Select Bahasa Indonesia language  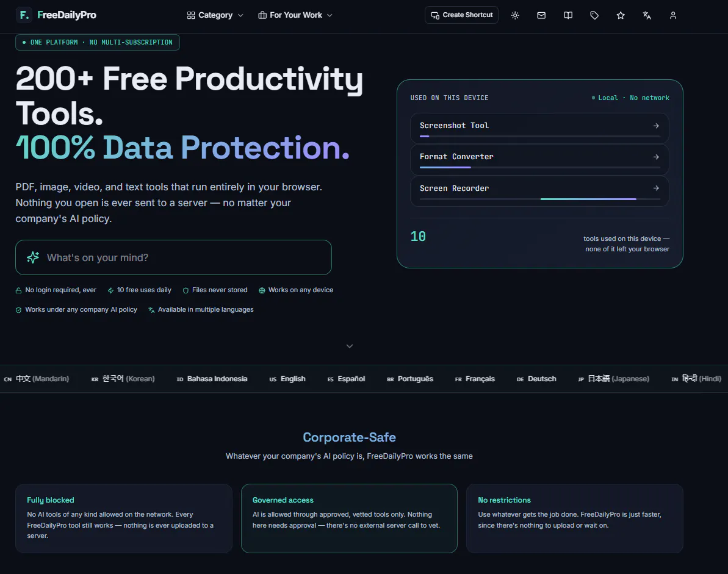point(212,379)
